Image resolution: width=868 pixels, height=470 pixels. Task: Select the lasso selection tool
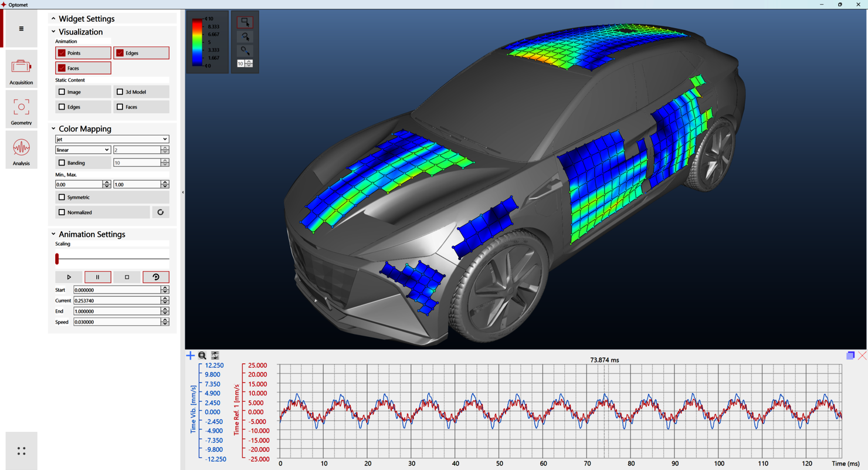[x=245, y=37]
